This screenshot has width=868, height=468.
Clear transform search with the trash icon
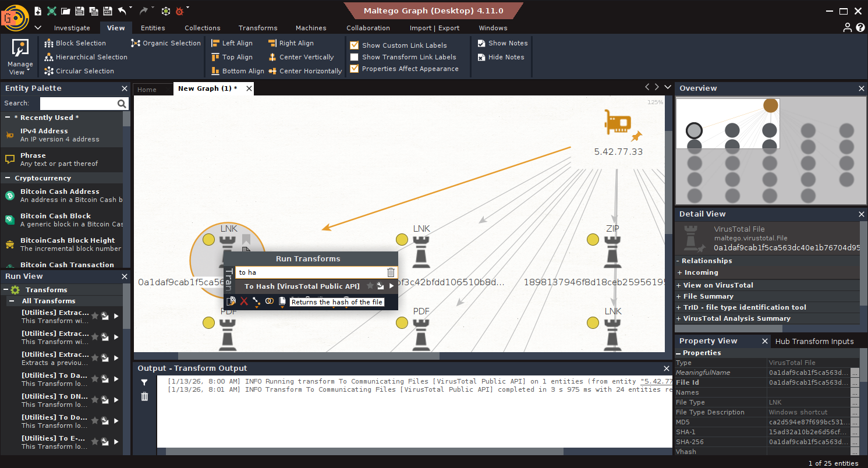391,272
